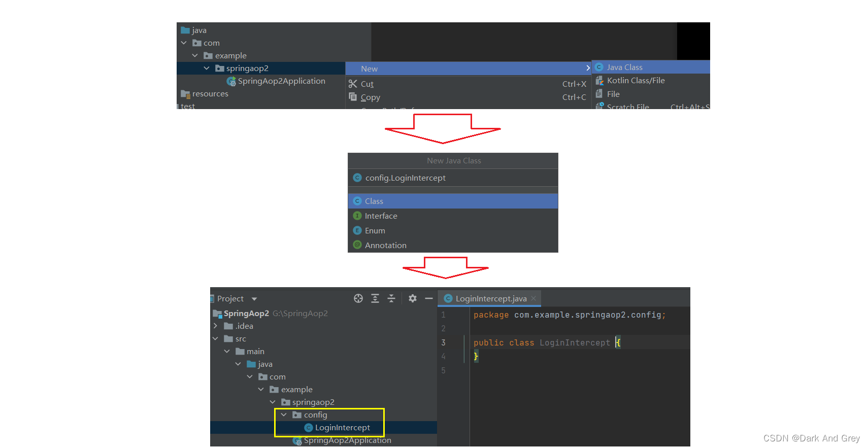Image resolution: width=868 pixels, height=448 pixels.
Task: Expand the .idea folder
Action: pos(216,326)
